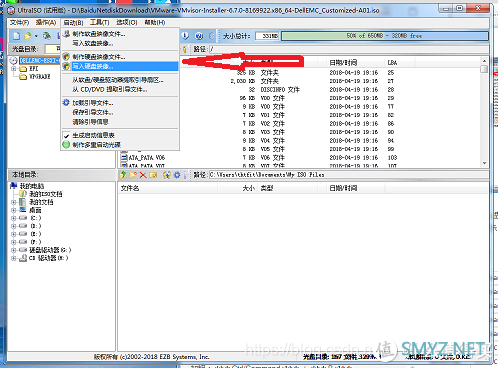Expand the 桌面 node

(x=13, y=210)
